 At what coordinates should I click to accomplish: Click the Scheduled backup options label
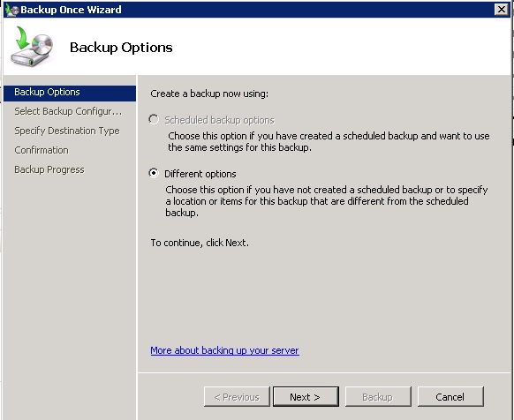(x=219, y=120)
